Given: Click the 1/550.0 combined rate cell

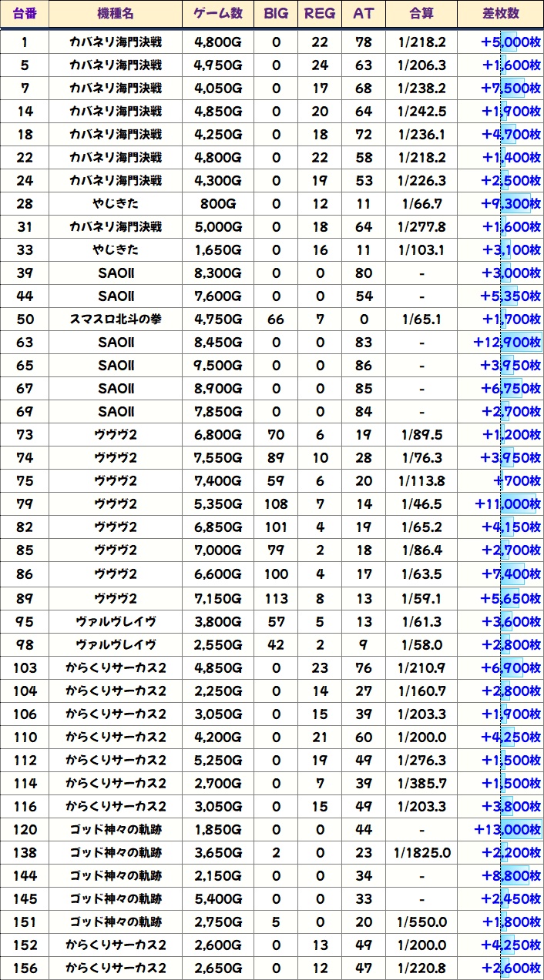Looking at the screenshot, I should click(x=421, y=921).
